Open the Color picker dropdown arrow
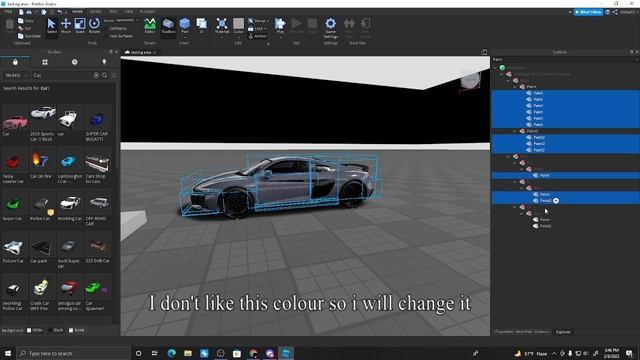Screen dimensions: 640x360 click(239, 37)
